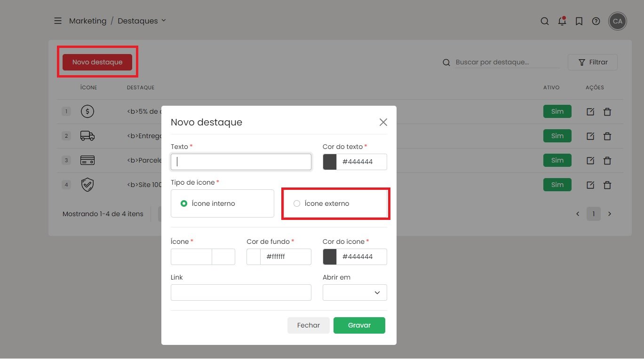
Task: Click the Marketing breadcrumb item
Action: (x=87, y=21)
